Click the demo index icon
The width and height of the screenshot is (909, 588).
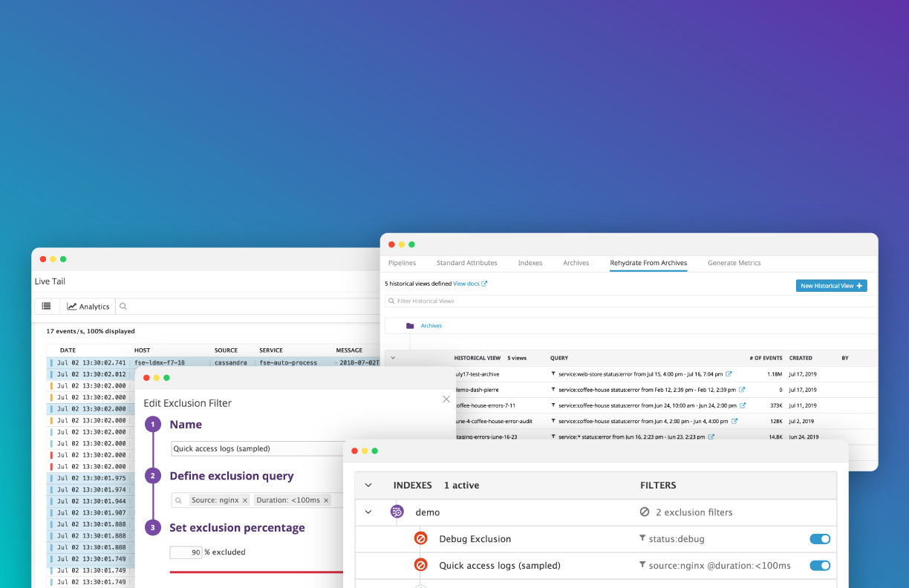[x=397, y=512]
